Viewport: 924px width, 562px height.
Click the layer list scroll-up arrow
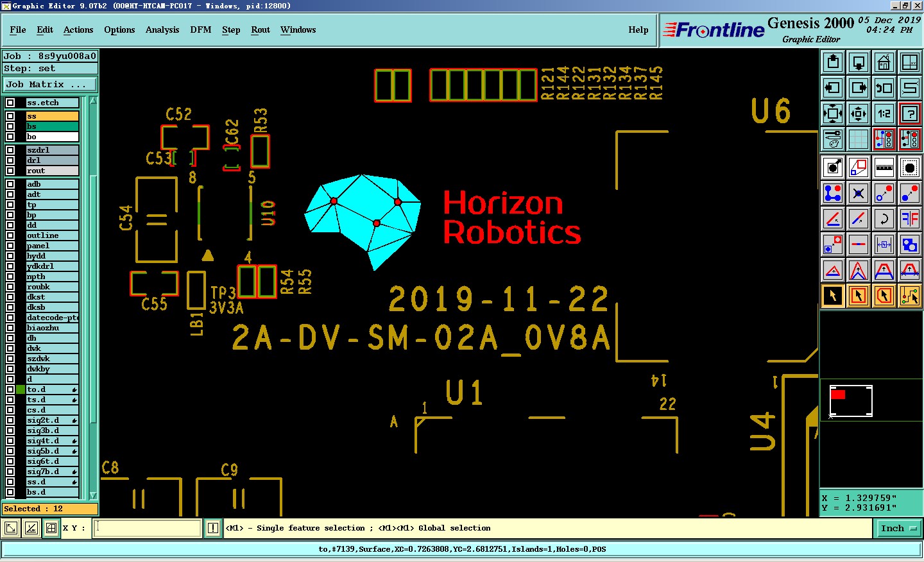point(93,101)
